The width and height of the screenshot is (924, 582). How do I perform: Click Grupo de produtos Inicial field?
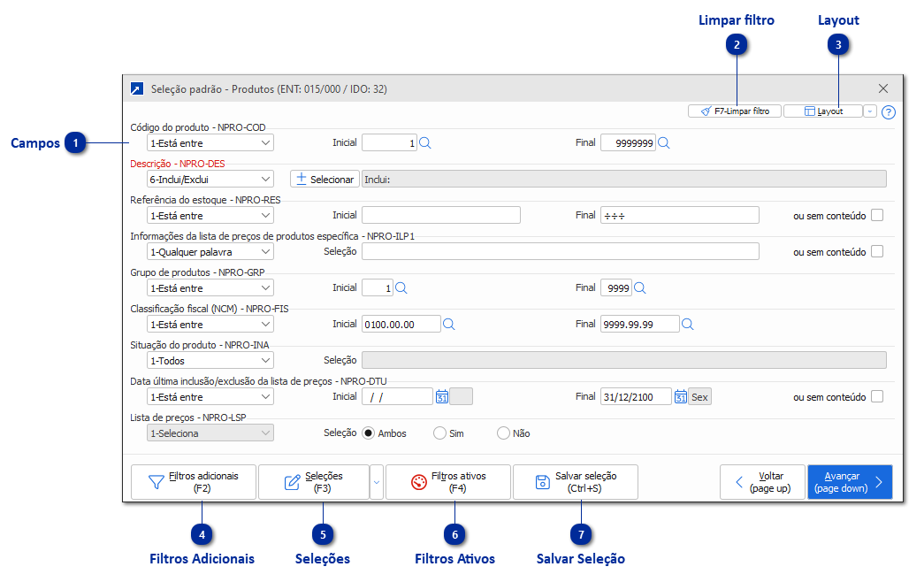point(378,288)
